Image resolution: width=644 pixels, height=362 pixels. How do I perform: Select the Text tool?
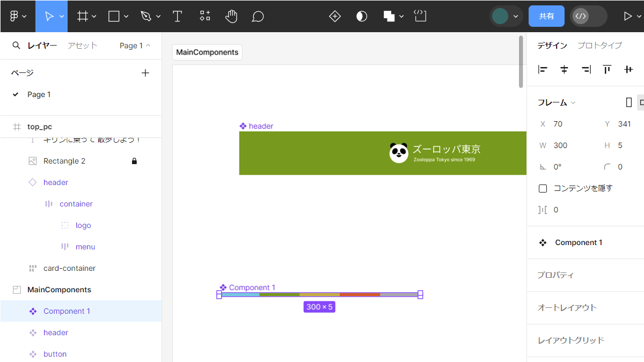(178, 16)
